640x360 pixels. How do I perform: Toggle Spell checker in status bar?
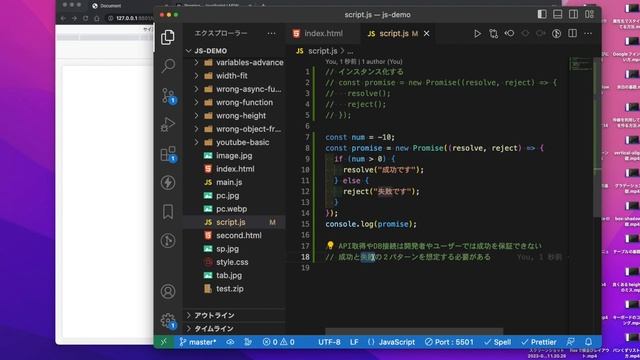click(497, 342)
